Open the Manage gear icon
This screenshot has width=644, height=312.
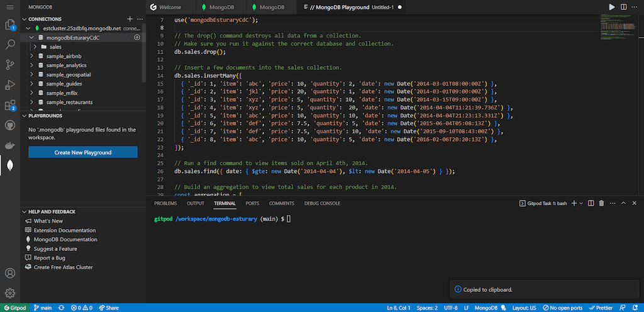[x=10, y=292]
